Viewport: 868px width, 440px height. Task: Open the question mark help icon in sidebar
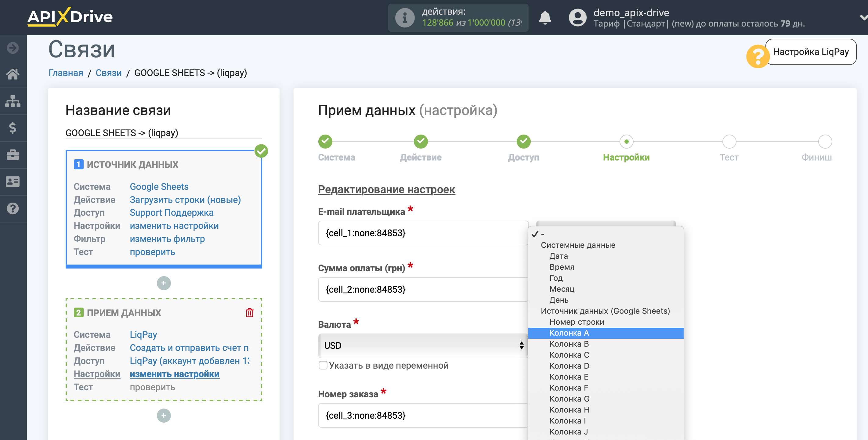pos(13,208)
